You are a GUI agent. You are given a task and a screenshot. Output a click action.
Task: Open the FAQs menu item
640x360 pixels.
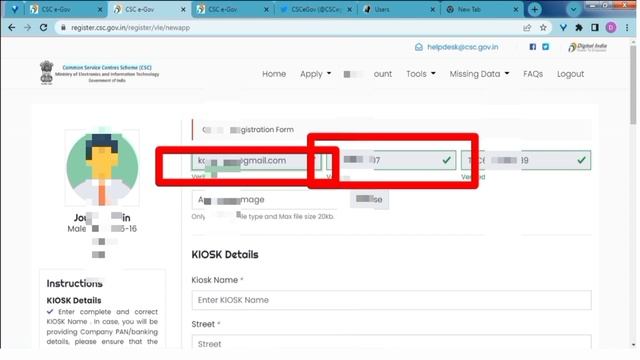click(533, 74)
